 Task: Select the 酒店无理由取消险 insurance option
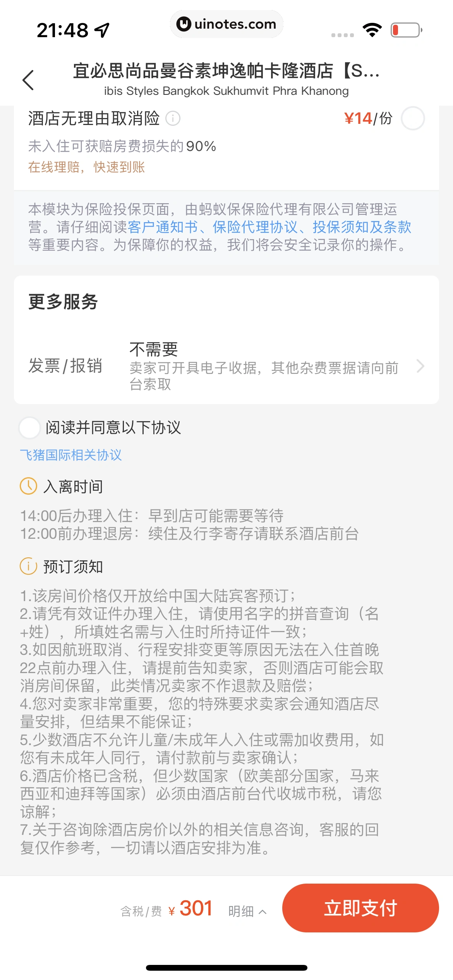(x=412, y=118)
